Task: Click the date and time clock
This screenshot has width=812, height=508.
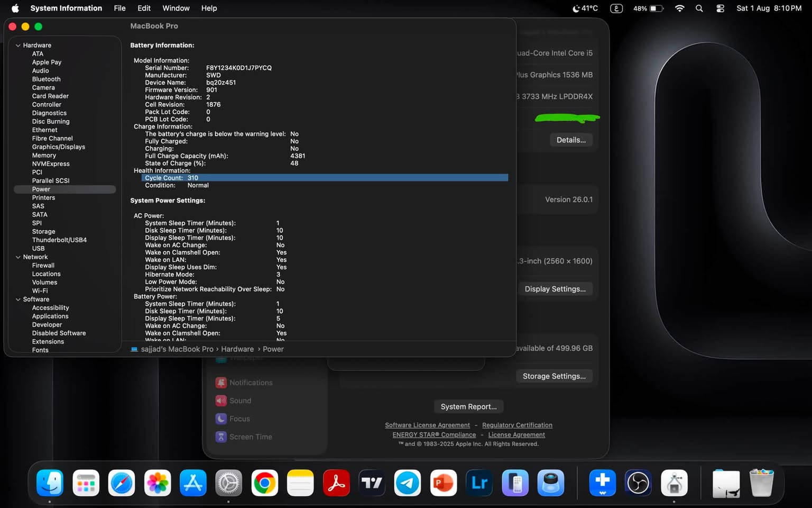Action: pyautogui.click(x=769, y=8)
